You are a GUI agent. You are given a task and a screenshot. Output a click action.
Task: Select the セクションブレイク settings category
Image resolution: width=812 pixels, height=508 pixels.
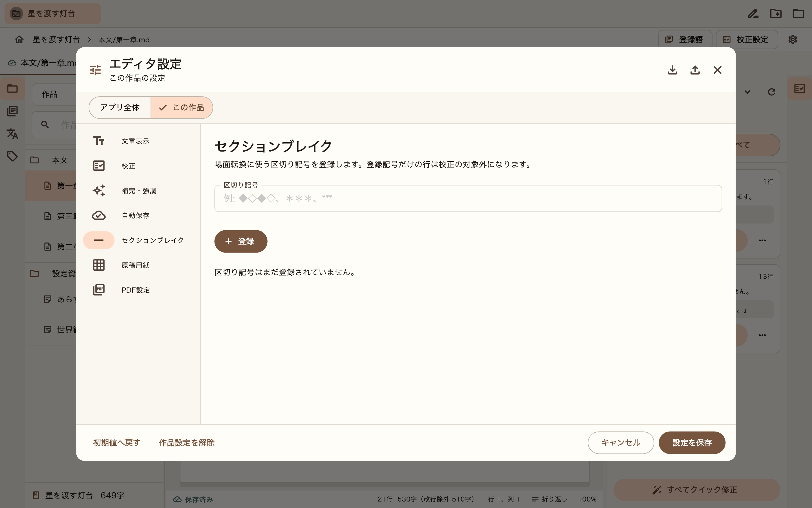point(138,240)
